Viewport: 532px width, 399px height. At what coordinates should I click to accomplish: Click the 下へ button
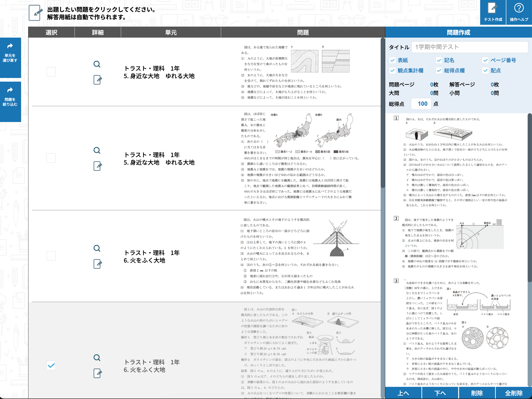[440, 393]
